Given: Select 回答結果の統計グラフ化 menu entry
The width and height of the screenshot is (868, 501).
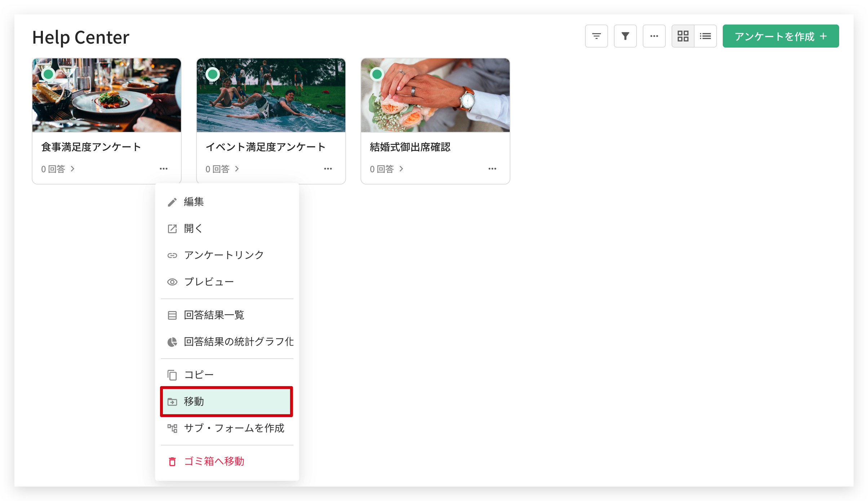Looking at the screenshot, I should coord(227,342).
